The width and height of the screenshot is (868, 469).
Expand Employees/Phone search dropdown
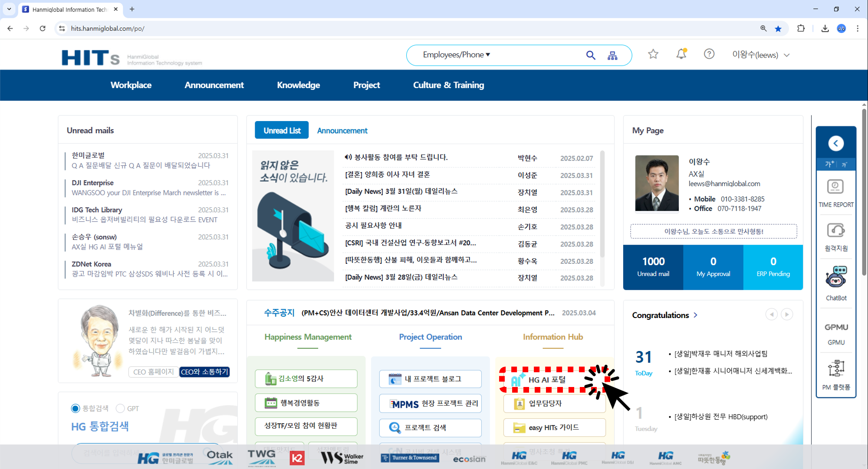(x=457, y=55)
